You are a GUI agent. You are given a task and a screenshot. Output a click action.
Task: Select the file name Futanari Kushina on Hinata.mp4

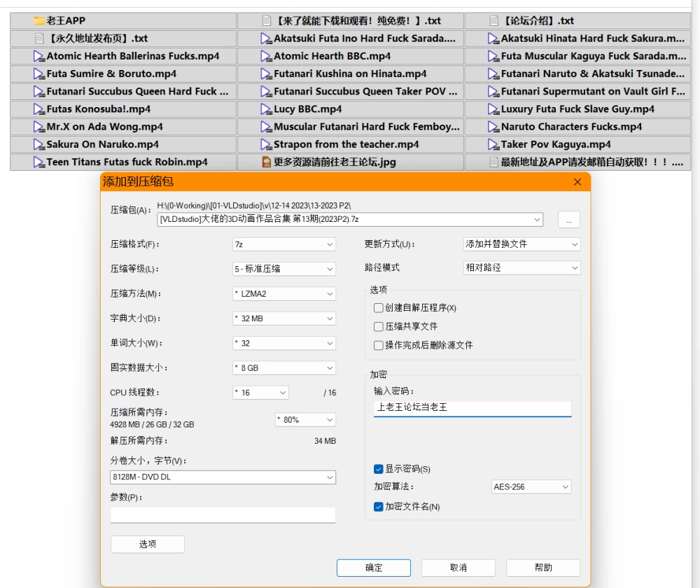click(x=350, y=73)
